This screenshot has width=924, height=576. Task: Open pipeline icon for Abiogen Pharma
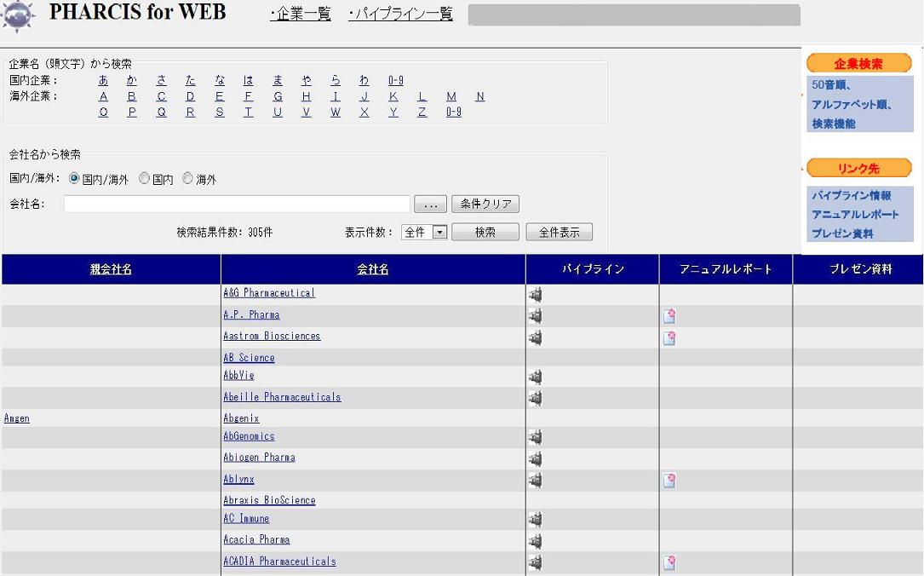pos(535,458)
